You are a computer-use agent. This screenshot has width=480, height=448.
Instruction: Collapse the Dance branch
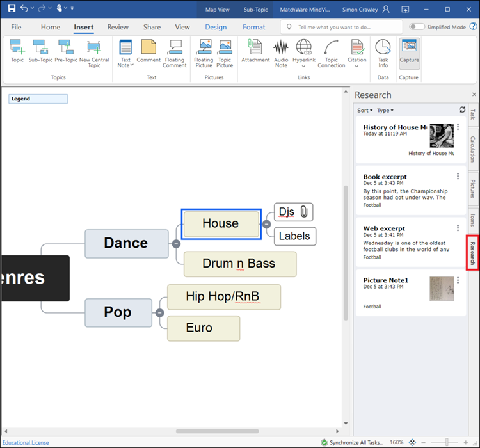click(176, 243)
